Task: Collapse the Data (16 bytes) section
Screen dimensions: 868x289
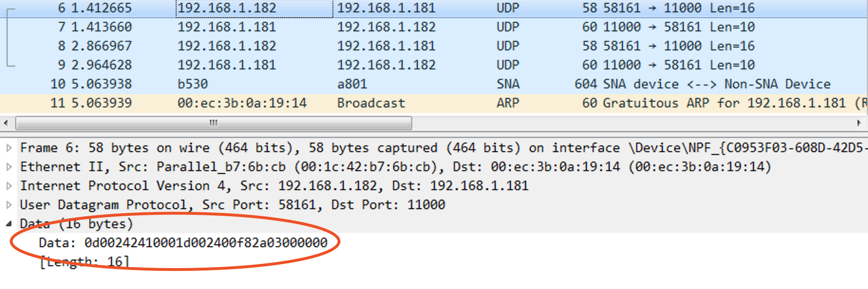Action: point(9,224)
